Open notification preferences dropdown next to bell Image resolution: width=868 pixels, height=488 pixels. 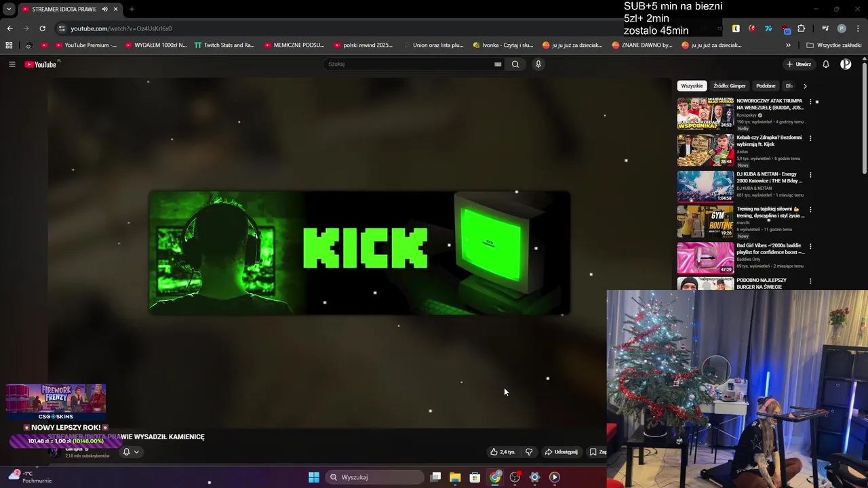(136, 452)
